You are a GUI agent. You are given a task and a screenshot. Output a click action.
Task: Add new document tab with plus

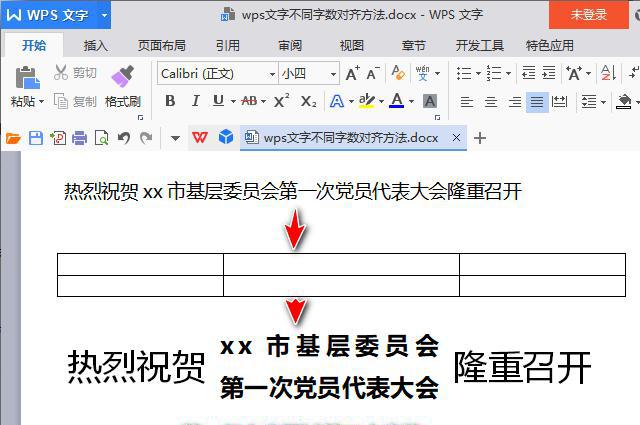pos(480,138)
